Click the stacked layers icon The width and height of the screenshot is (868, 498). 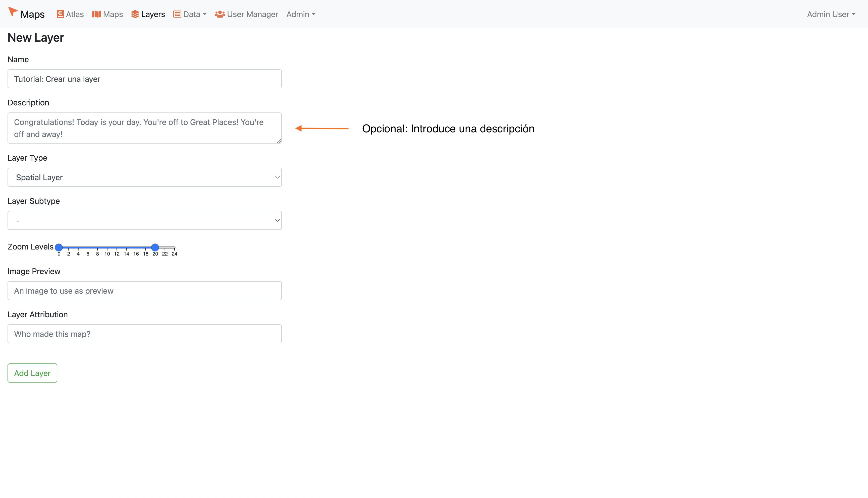tap(135, 14)
